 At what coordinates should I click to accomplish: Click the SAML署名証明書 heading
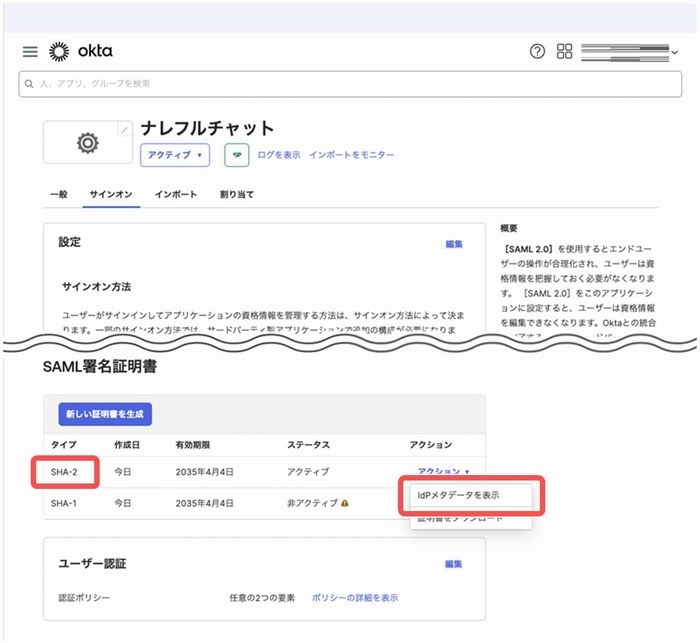(x=100, y=367)
